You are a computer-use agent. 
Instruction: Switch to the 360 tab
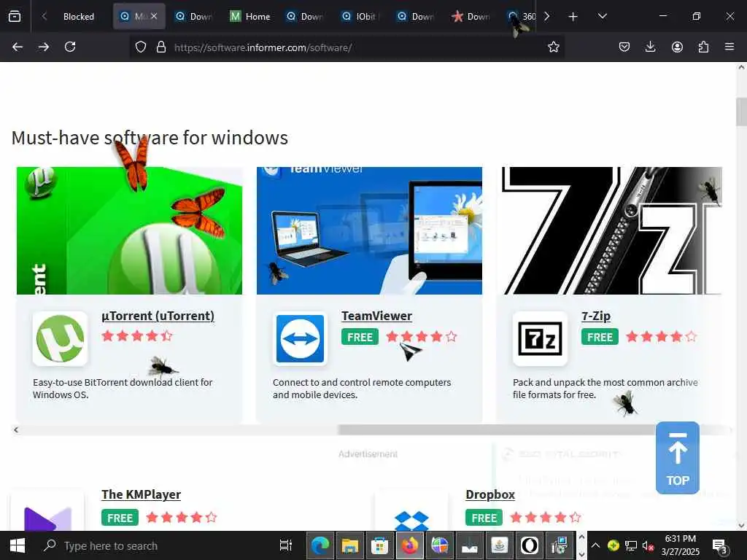pyautogui.click(x=522, y=17)
